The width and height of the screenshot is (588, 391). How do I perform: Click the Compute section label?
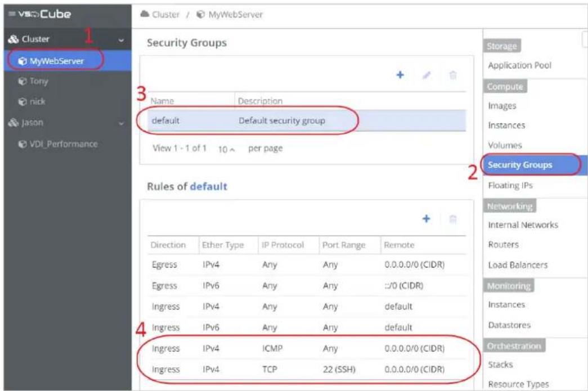(x=505, y=86)
